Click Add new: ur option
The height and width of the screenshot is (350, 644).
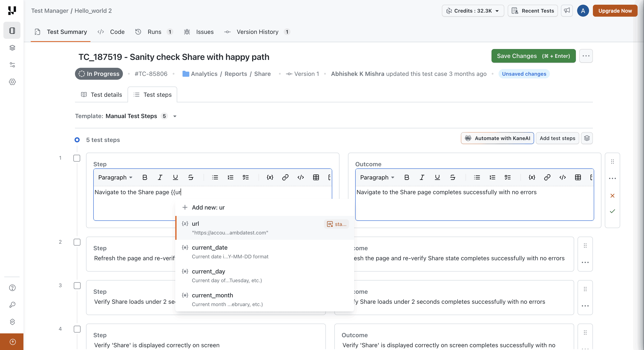[x=265, y=207]
